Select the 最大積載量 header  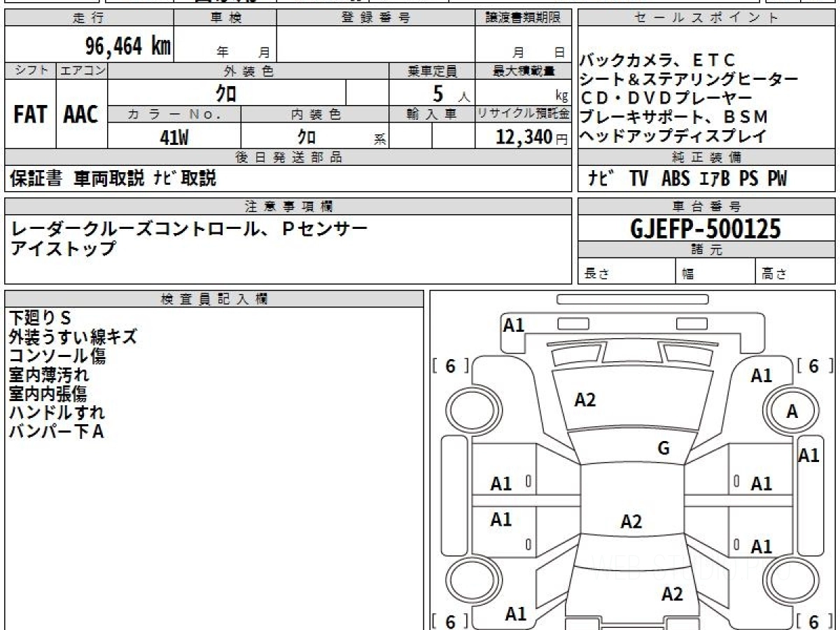coord(523,71)
